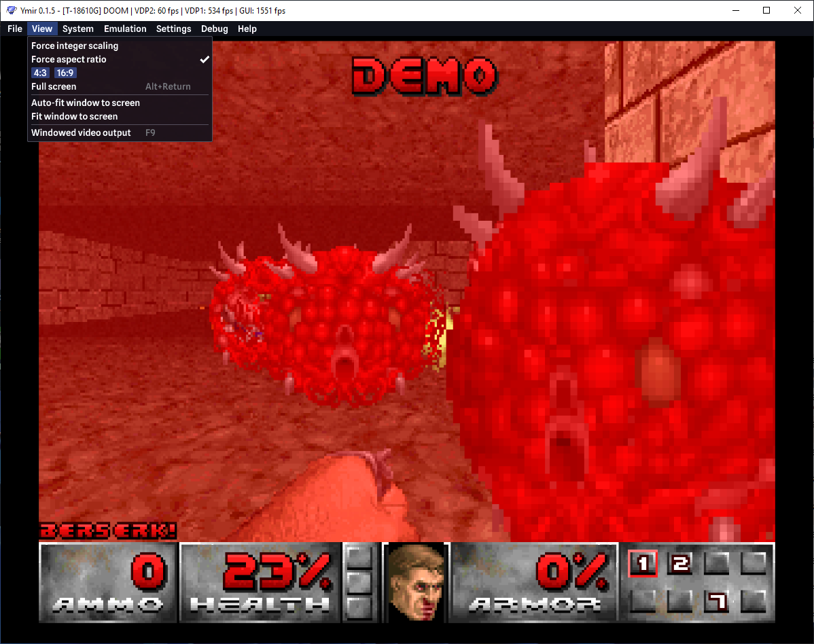Click weapon slot 1 in HUD
The height and width of the screenshot is (644, 814).
coord(643,564)
